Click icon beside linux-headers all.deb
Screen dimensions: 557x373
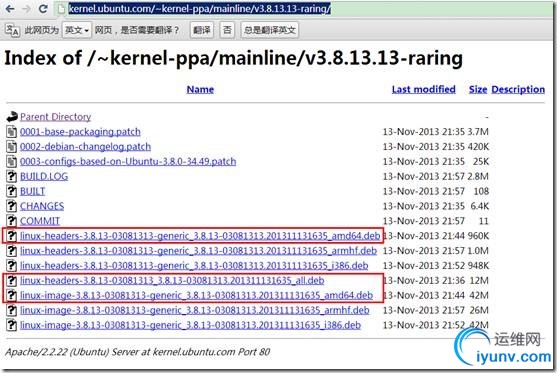[12, 280]
